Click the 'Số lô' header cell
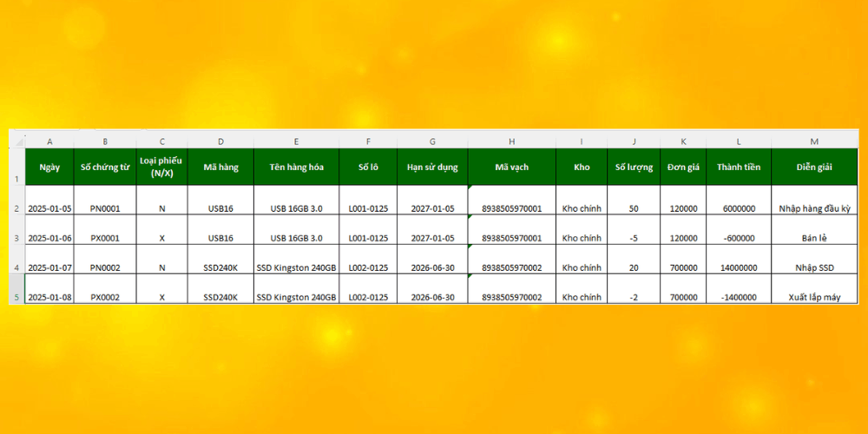Viewport: 868px width, 434px height. tap(368, 167)
